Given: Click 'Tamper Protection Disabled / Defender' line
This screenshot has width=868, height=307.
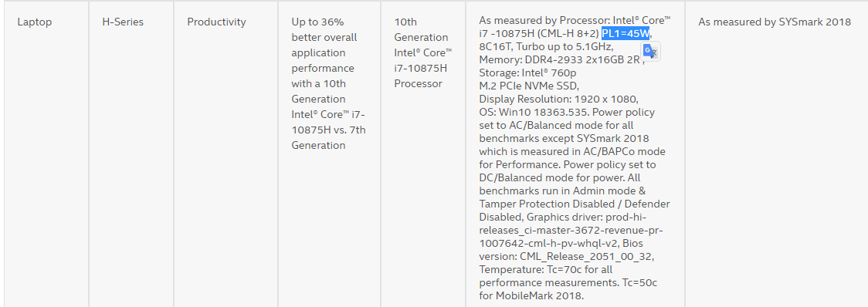Looking at the screenshot, I should coord(575,204).
